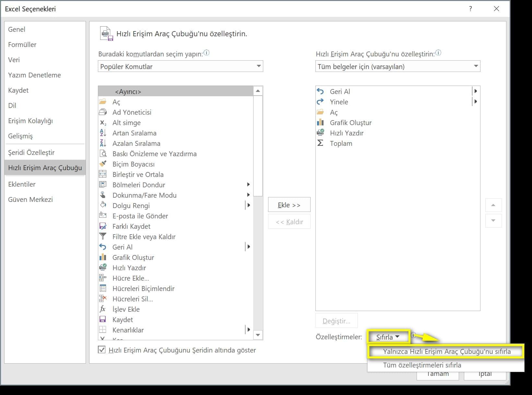Open the Sıfırla dropdown button

coord(388,337)
